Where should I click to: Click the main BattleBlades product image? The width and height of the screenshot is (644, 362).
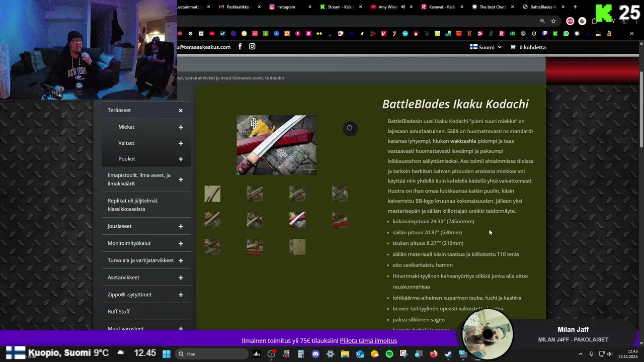(276, 145)
